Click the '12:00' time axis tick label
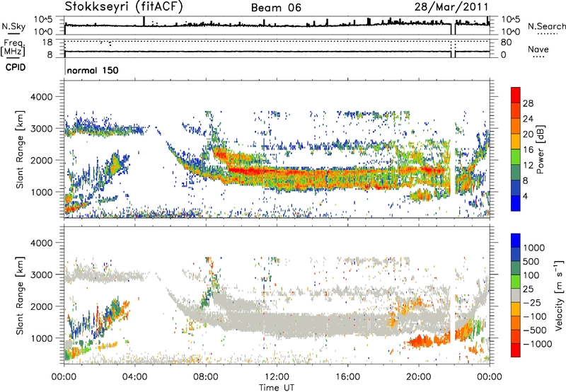 [x=277, y=377]
